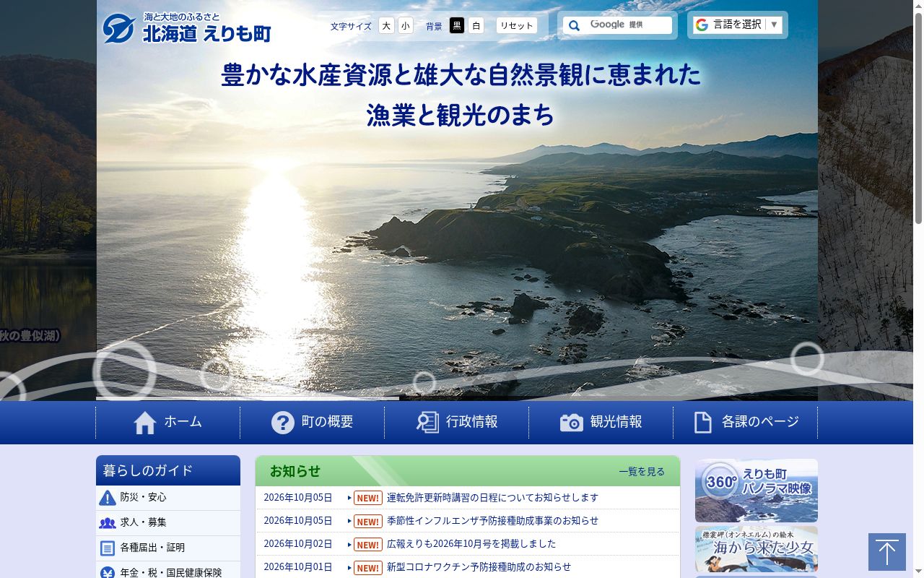Viewport: 924px width, 578px height.
Task: Open the 運転免許更新時講習の日程 notice
Action: tap(492, 498)
